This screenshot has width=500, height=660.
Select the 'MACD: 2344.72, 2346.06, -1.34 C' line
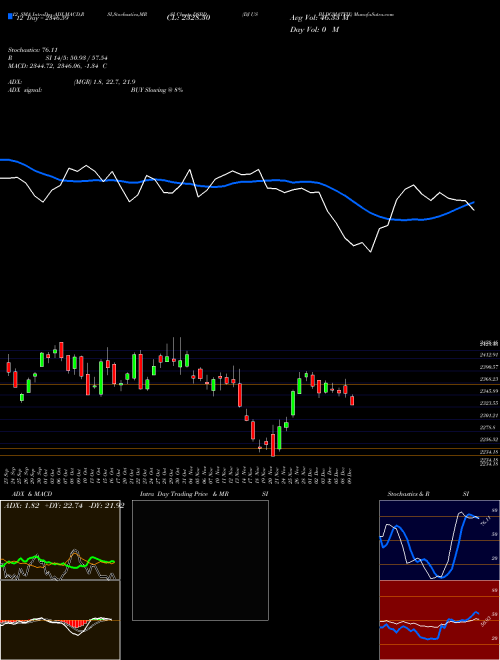click(x=57, y=66)
